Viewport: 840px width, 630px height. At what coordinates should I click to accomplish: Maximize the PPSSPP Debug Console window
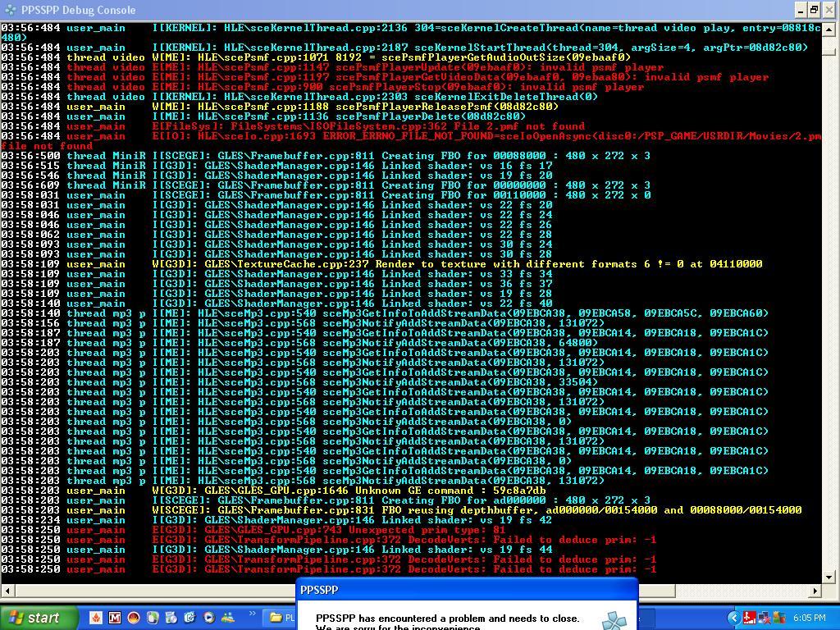(814, 10)
